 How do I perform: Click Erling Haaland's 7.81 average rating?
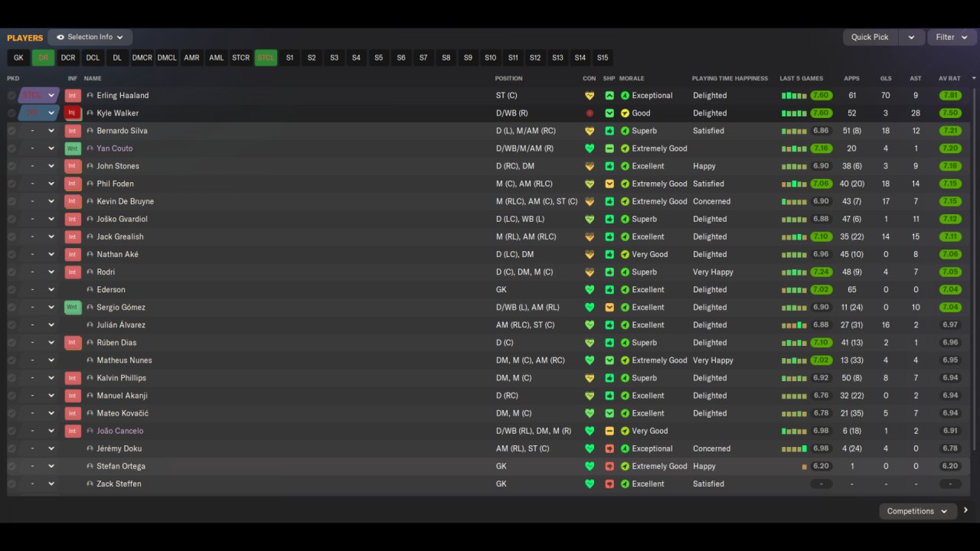[950, 96]
